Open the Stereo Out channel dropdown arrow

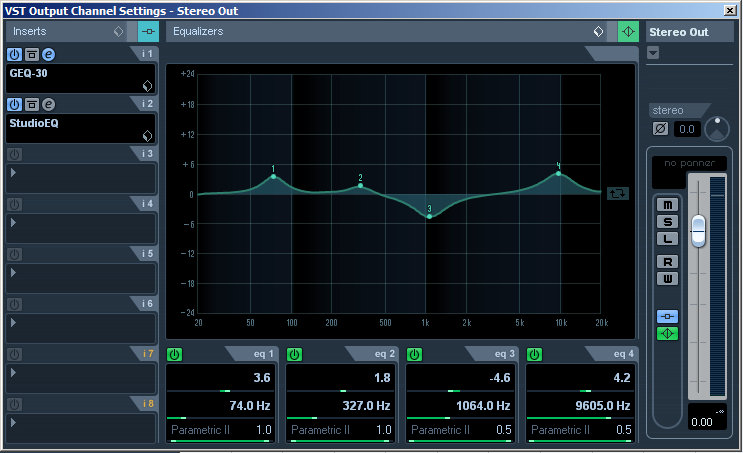(x=653, y=53)
